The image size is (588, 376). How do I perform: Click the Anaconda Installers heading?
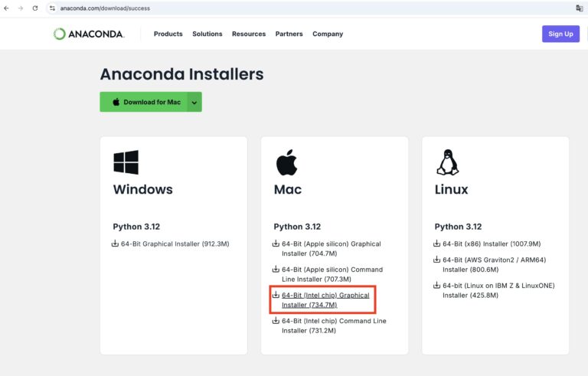pyautogui.click(x=182, y=74)
